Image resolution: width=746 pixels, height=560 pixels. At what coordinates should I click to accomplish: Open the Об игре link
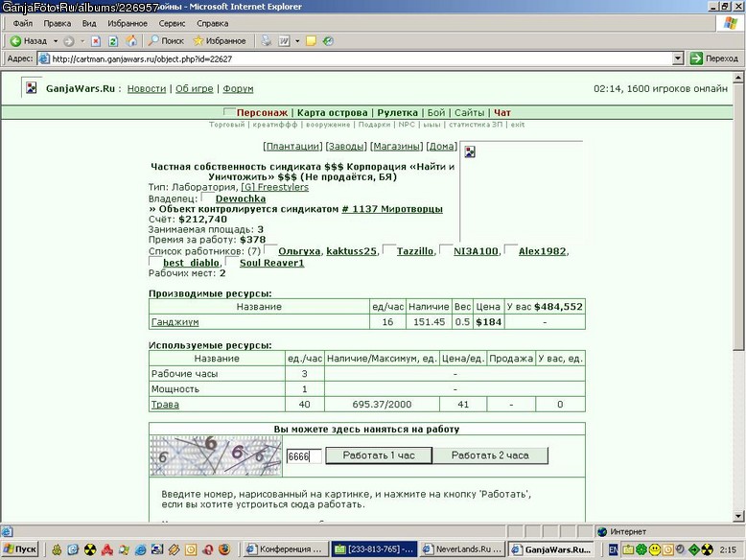pos(194,88)
